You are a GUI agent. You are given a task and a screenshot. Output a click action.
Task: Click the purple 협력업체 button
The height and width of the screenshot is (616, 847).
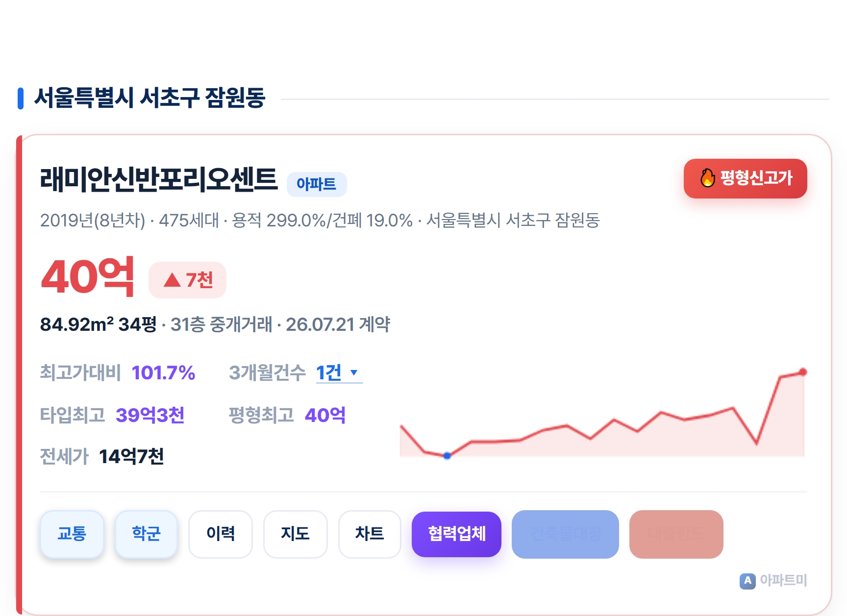tap(457, 534)
